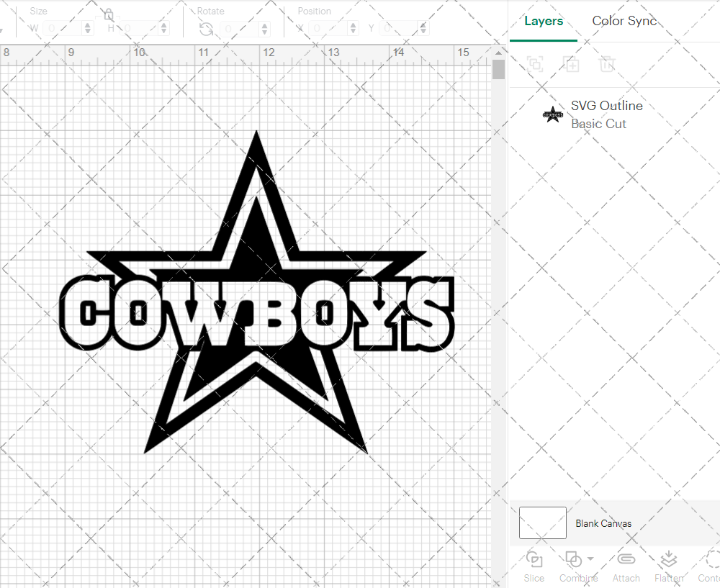720x588 pixels.
Task: Click the Flatten tool button
Action: coord(669,567)
